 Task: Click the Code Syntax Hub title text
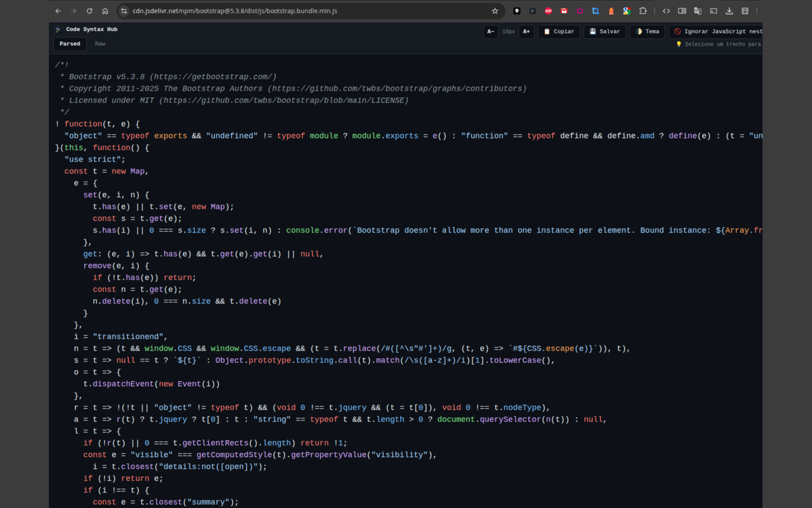click(x=92, y=30)
